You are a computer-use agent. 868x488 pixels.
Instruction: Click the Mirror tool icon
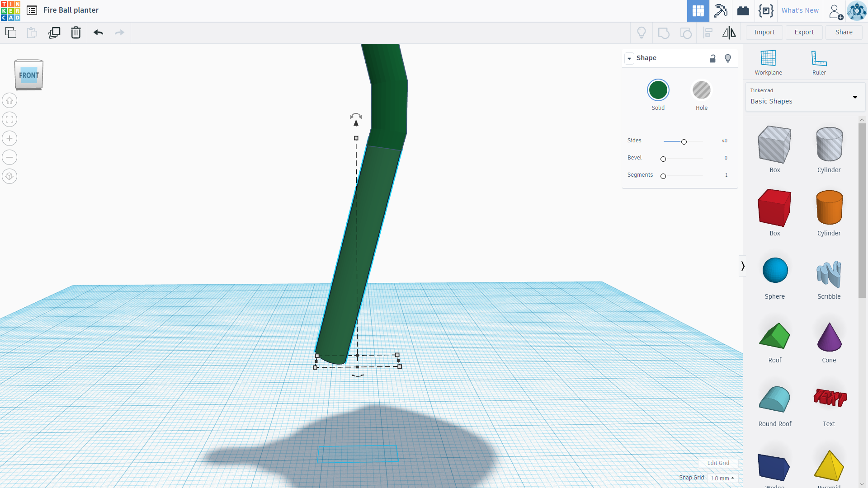click(729, 33)
